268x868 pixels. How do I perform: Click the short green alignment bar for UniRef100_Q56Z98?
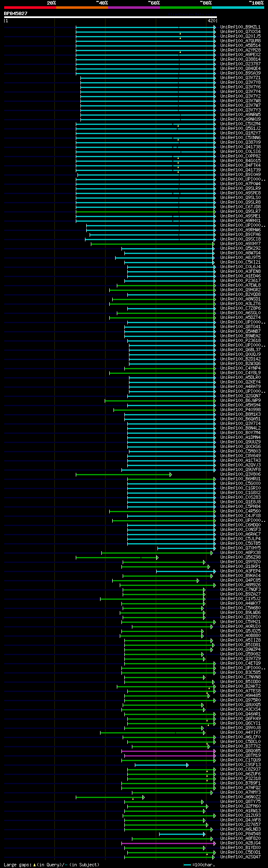(x=117, y=557)
